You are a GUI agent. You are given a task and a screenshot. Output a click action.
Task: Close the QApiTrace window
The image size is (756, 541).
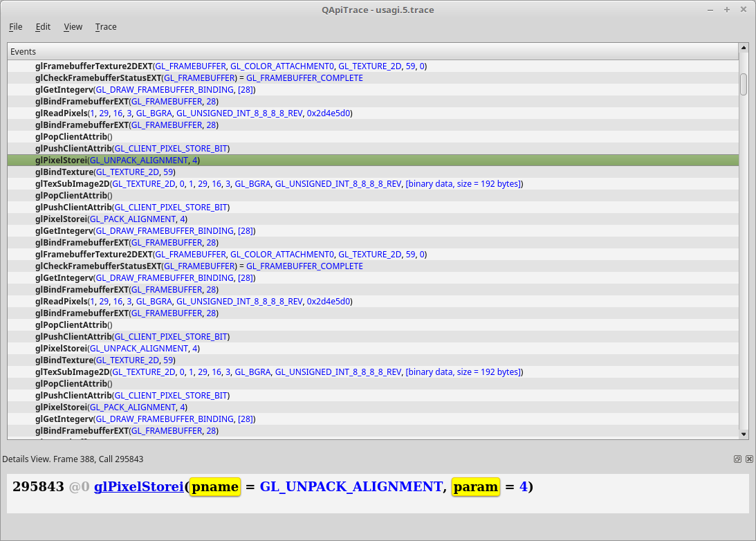tap(744, 10)
